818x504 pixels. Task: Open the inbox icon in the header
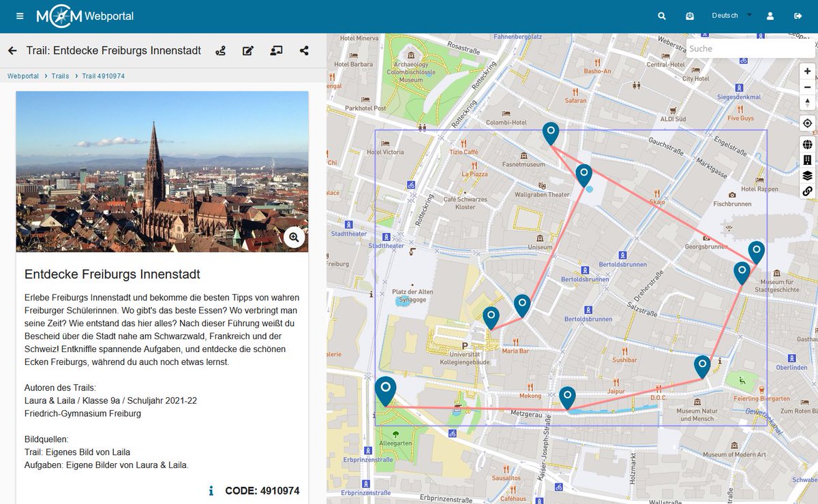point(690,16)
